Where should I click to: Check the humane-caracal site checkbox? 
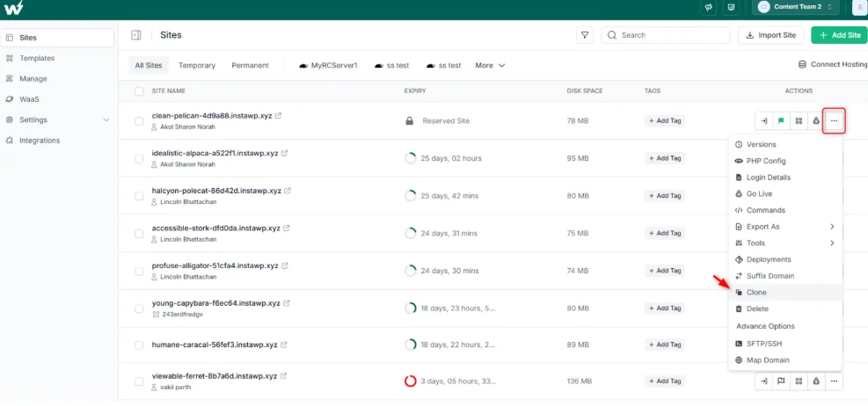[139, 345]
